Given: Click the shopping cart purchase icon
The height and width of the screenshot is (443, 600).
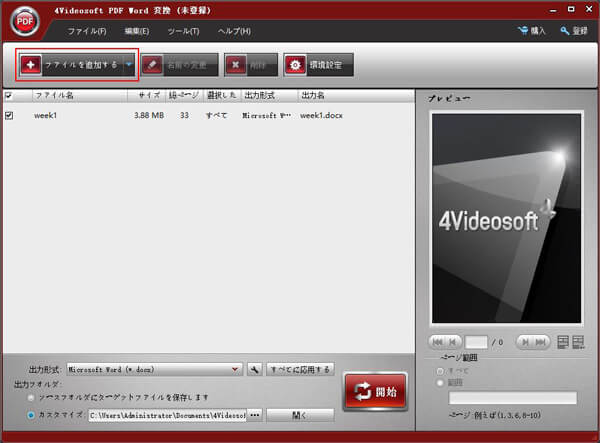Looking at the screenshot, I should [x=523, y=30].
